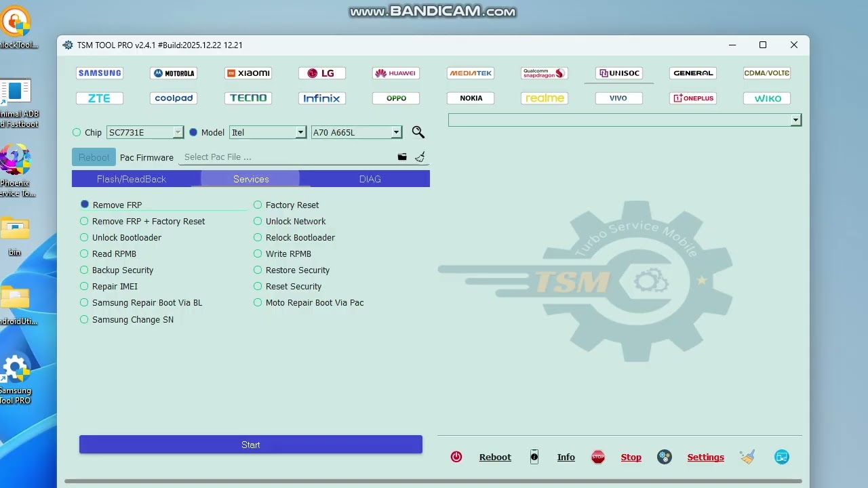The width and height of the screenshot is (868, 488).
Task: Select the Coolpad brand logo
Action: pyautogui.click(x=174, y=98)
